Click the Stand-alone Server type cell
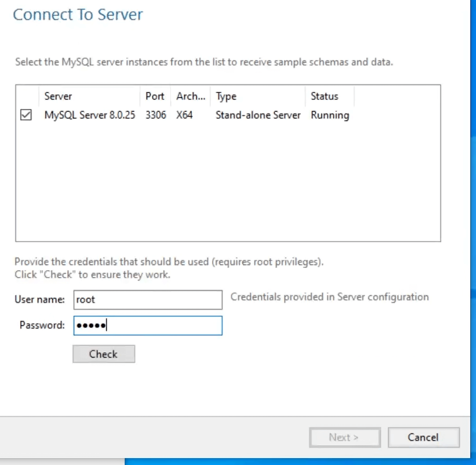Screen dimensions: 476x465 (x=258, y=115)
